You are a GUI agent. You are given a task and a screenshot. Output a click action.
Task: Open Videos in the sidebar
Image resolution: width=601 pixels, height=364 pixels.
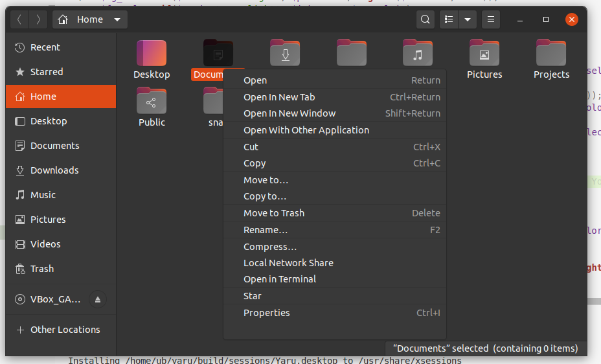[x=61, y=244]
